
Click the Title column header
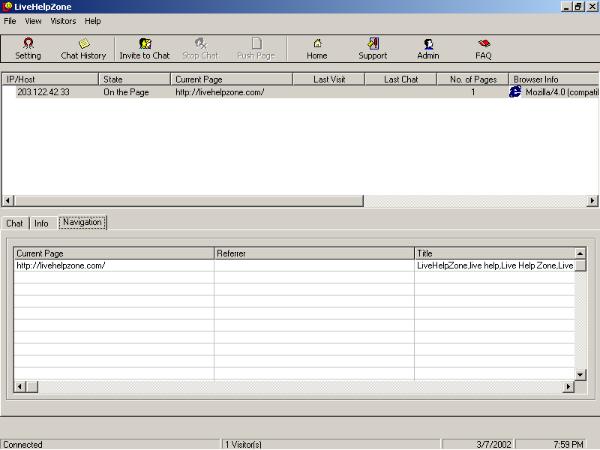[x=494, y=253]
